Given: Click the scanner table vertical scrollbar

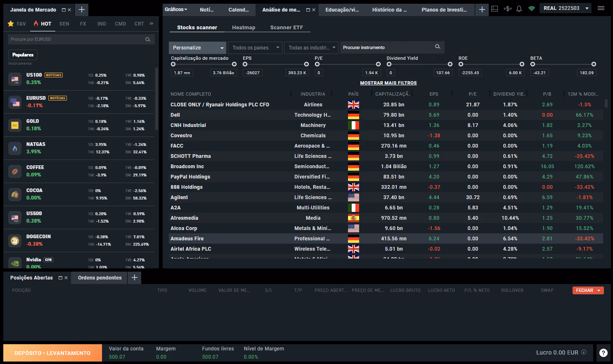Looking at the screenshot, I should coord(606,103).
